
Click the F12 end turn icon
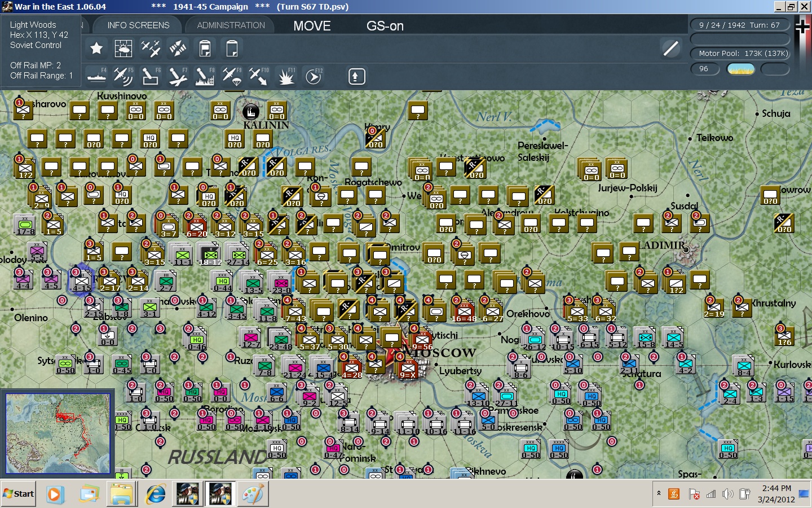point(313,76)
